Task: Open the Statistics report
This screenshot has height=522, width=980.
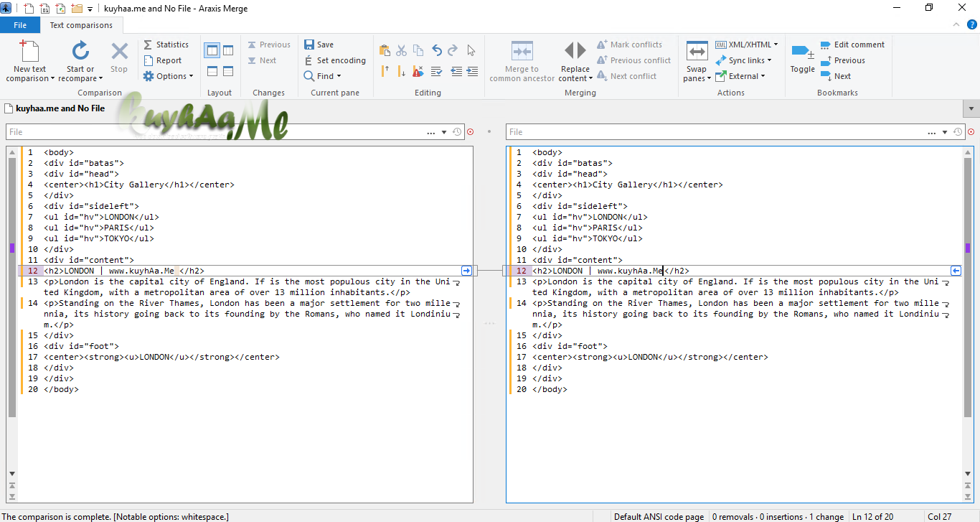Action: (166, 45)
